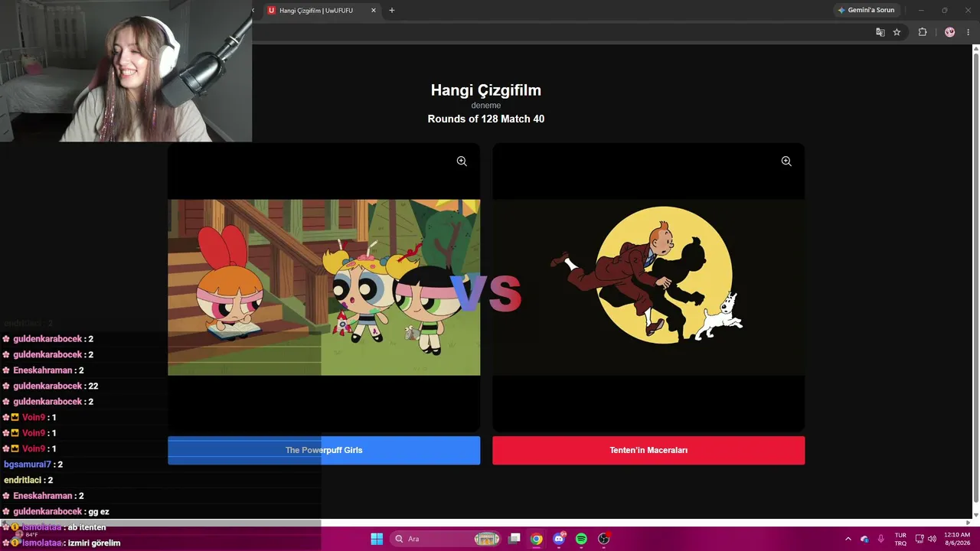Open Discord from the taskbar

(559, 539)
